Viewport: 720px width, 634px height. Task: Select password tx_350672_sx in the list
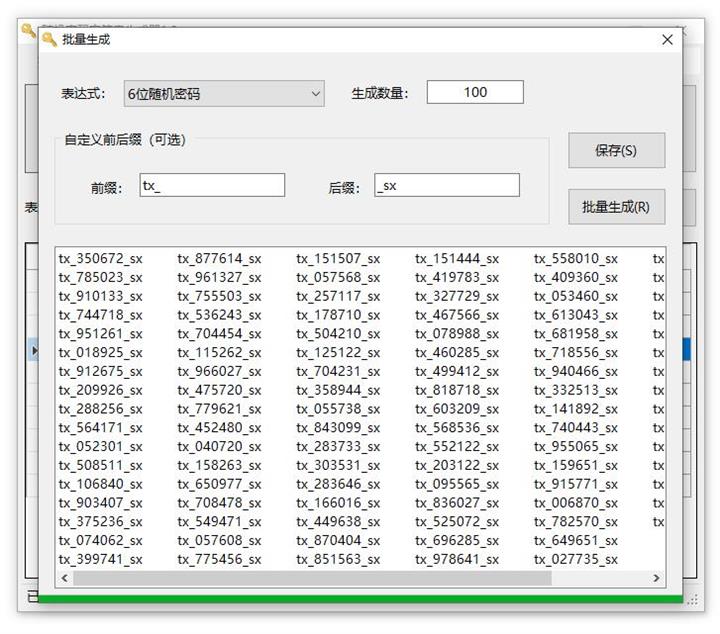pos(101,259)
